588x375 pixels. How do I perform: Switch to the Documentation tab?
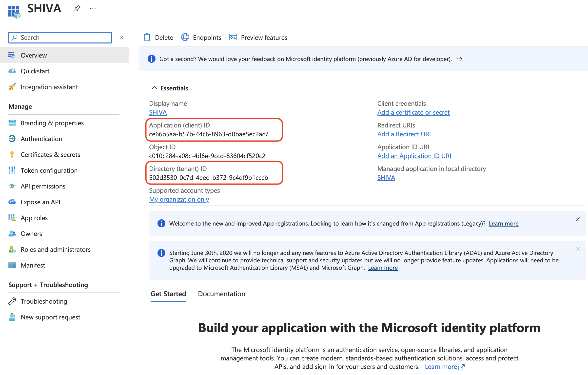(221, 294)
